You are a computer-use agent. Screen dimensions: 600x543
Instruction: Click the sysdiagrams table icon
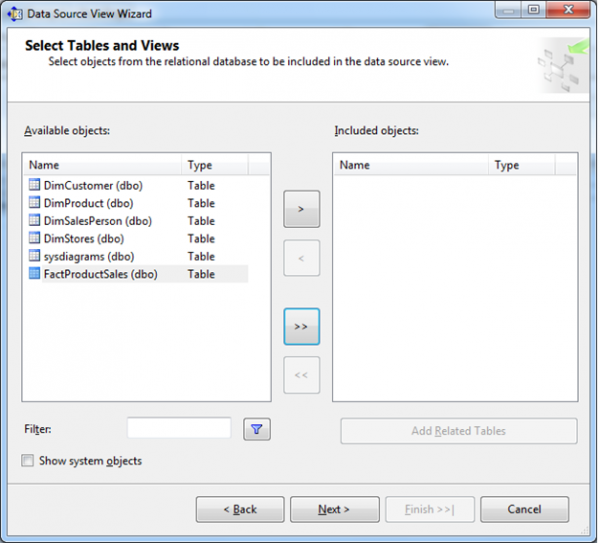(x=34, y=257)
